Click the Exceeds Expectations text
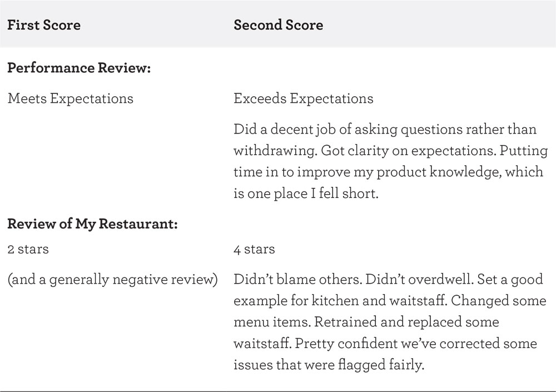This screenshot has width=556, height=392. click(x=304, y=98)
